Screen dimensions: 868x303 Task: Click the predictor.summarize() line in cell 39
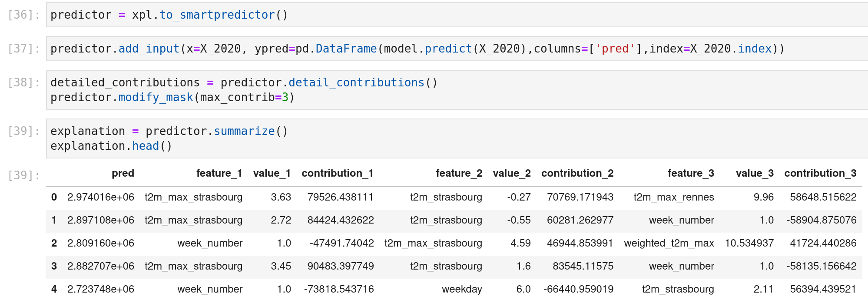tap(169, 131)
